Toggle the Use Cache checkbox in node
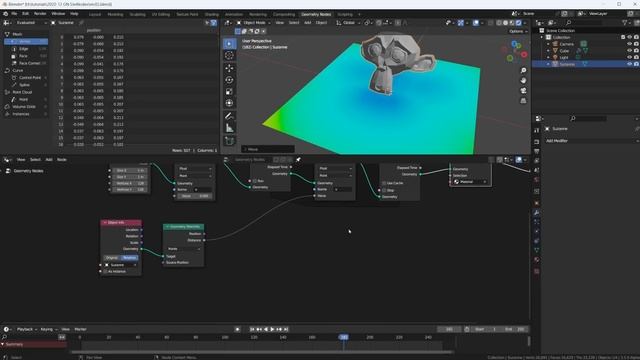640x360 pixels. point(384,183)
